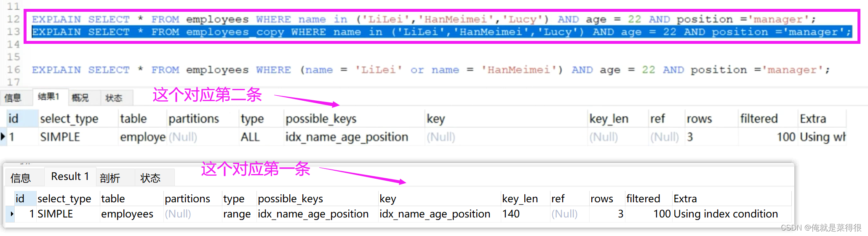Switch to the 概况 tab
868x236 pixels.
click(x=80, y=98)
